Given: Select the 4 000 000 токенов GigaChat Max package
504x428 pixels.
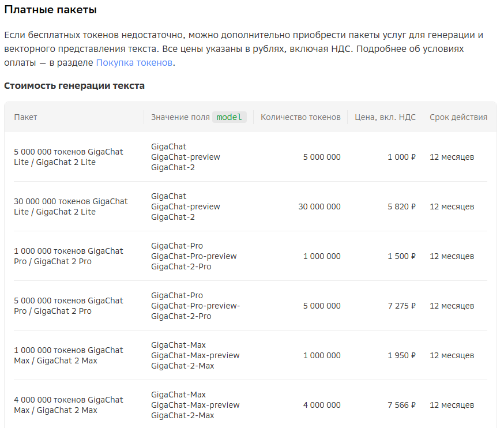Looking at the screenshot, I should coord(68,405).
